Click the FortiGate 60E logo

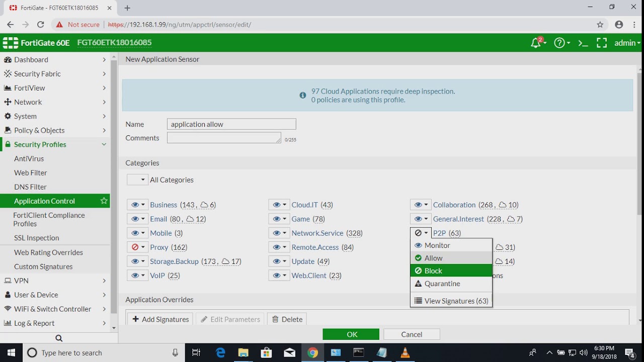(36, 43)
